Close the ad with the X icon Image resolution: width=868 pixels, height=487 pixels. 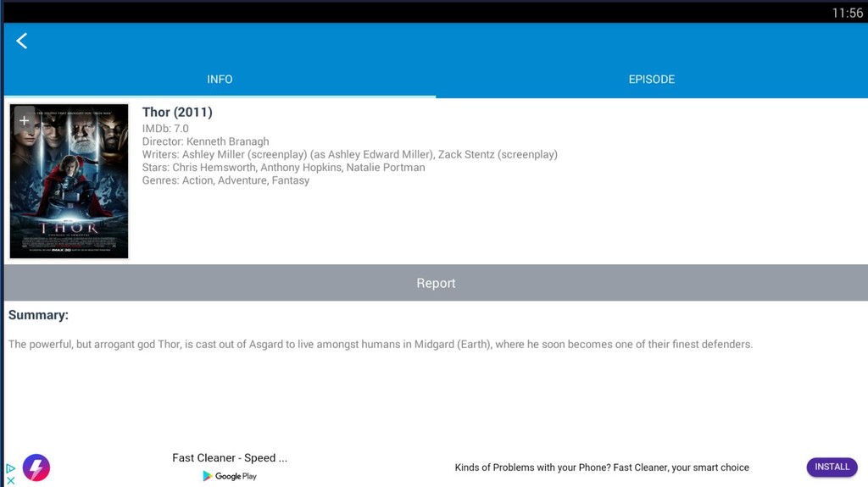point(10,480)
